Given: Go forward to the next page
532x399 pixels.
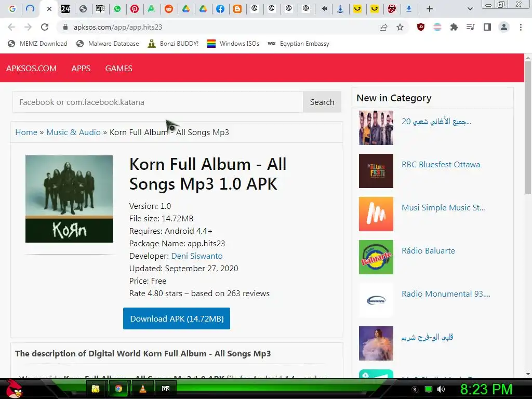Looking at the screenshot, I should 28,27.
